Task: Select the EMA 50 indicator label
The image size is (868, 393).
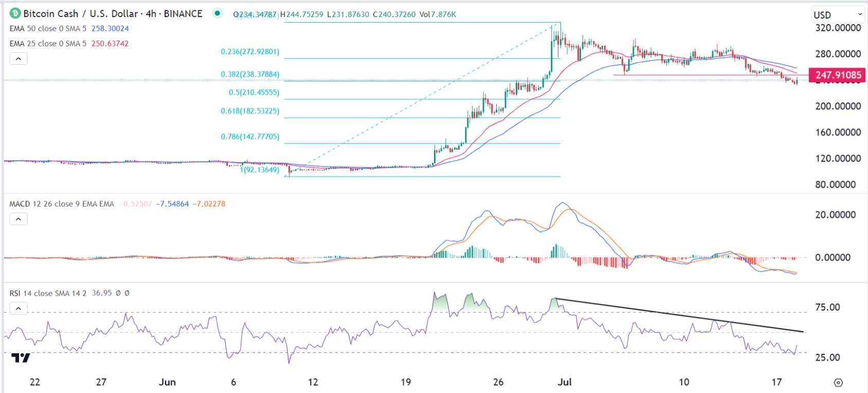Action: pyautogui.click(x=48, y=29)
